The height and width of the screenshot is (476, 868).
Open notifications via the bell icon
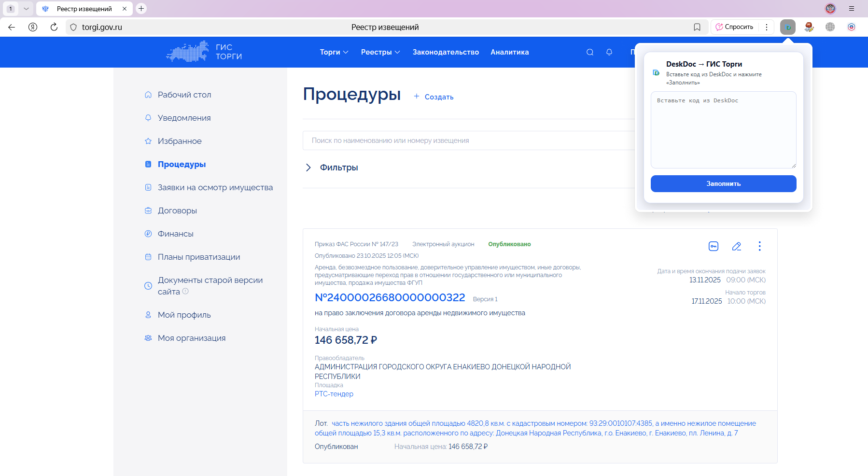coord(609,52)
